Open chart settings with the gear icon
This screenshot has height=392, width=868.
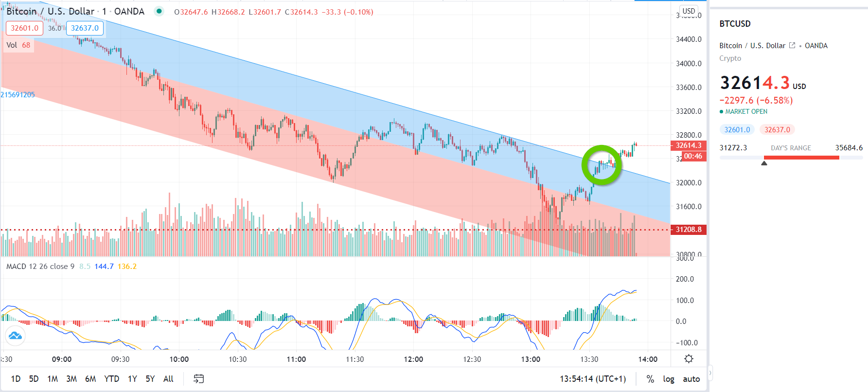(689, 358)
